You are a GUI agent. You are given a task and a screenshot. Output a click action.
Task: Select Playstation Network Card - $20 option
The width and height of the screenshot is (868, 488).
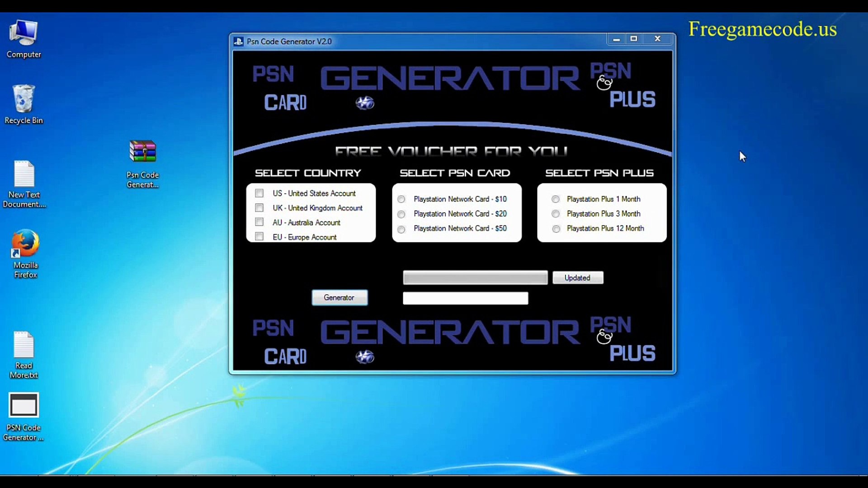(x=401, y=214)
